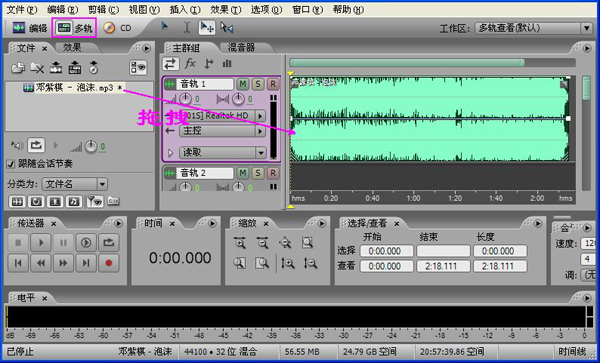Click the EQ view bars icon
The width and height of the screenshot is (600, 363).
click(x=227, y=63)
